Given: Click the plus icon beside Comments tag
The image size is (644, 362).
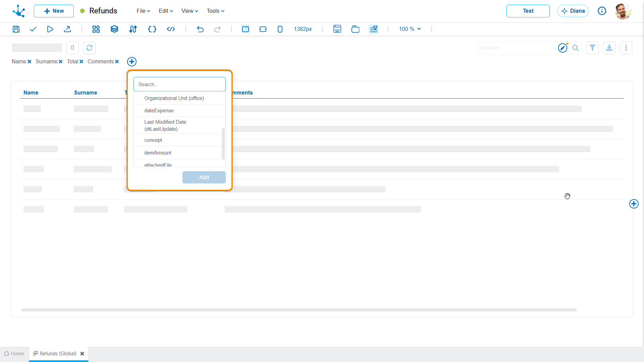Looking at the screenshot, I should (x=132, y=62).
